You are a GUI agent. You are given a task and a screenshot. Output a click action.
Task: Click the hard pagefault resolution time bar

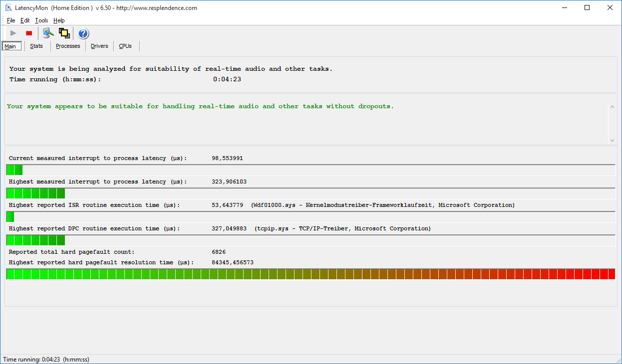click(311, 274)
